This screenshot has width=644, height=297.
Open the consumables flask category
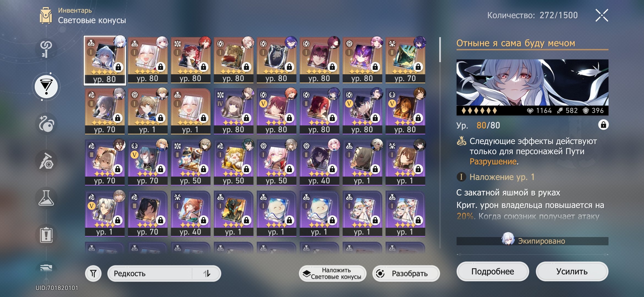tap(46, 198)
